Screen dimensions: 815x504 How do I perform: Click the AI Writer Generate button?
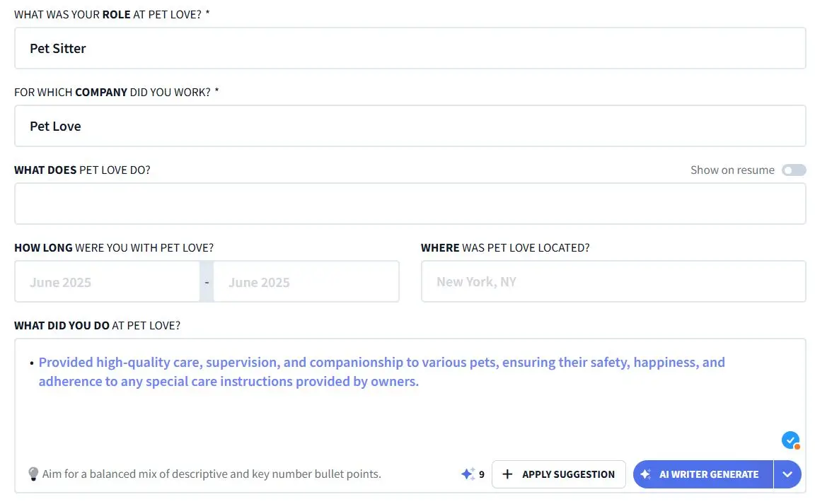coord(703,474)
